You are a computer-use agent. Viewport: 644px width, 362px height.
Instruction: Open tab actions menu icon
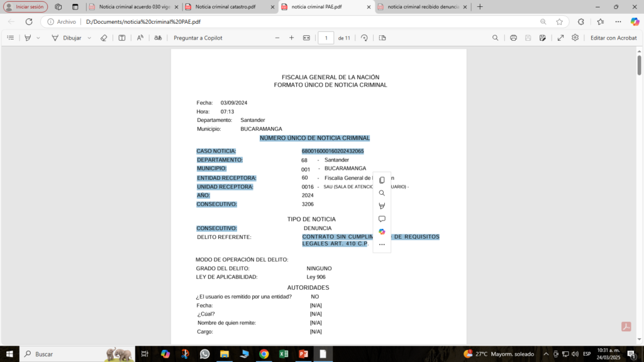pyautogui.click(x=75, y=7)
